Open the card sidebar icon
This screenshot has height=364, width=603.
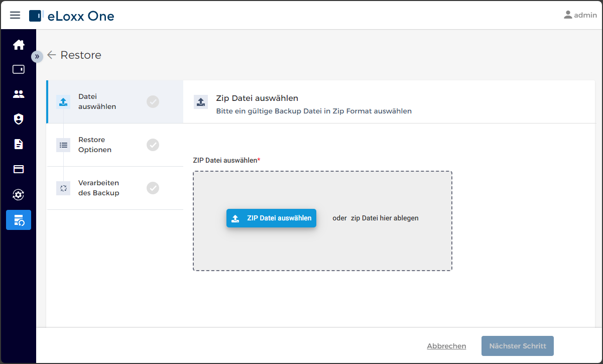pyautogui.click(x=19, y=169)
